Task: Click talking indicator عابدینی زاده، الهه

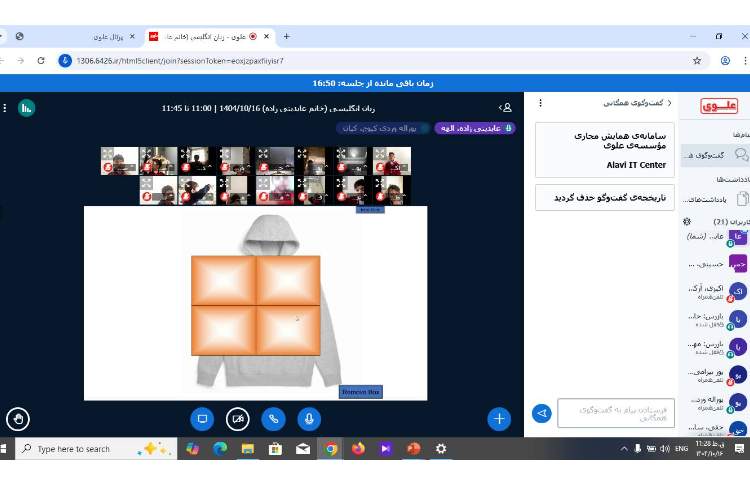Action: 474,128
